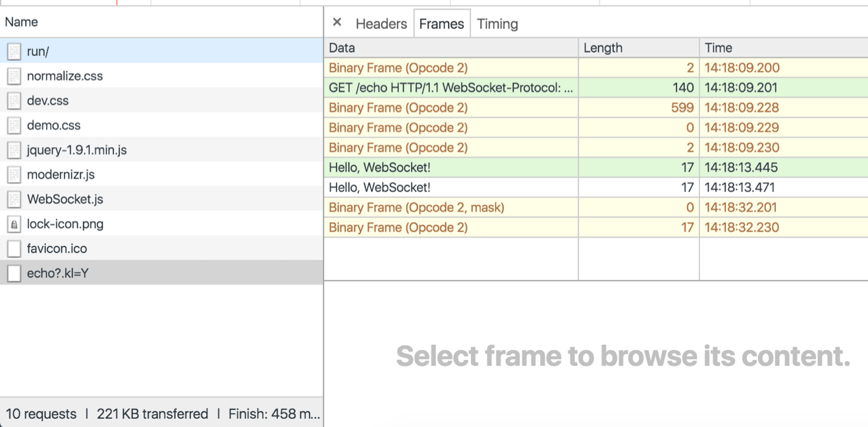Click the document icon beside normalize.css
This screenshot has width=868, height=427.
(x=14, y=76)
